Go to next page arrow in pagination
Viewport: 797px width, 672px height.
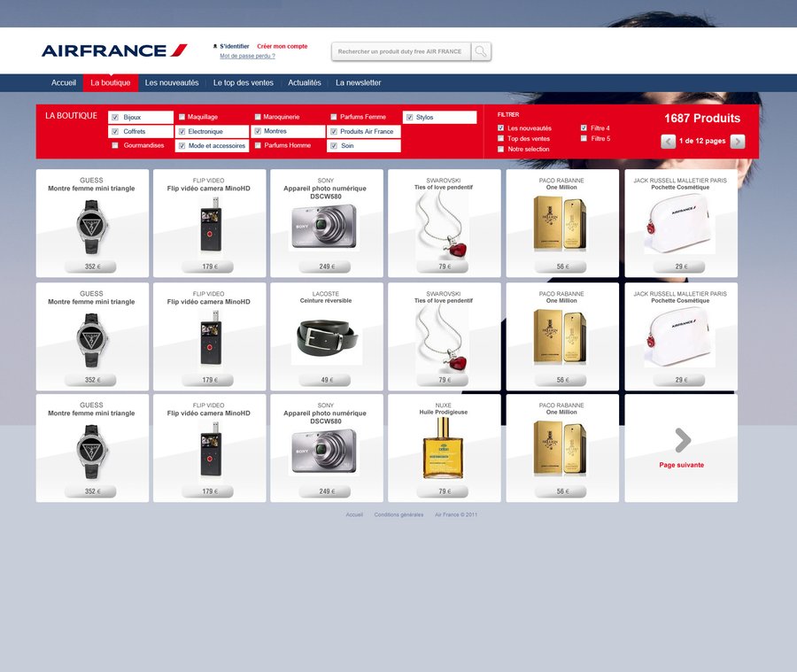point(738,142)
